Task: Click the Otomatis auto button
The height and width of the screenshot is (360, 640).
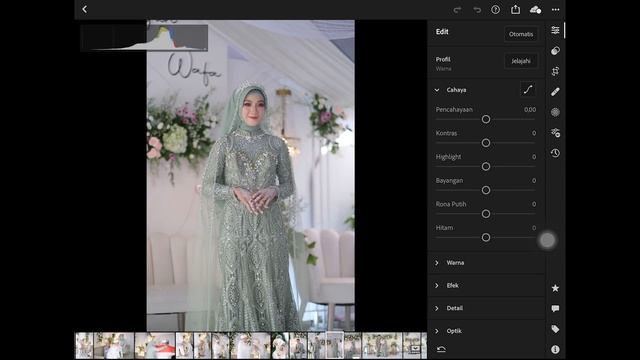Action: tap(521, 34)
